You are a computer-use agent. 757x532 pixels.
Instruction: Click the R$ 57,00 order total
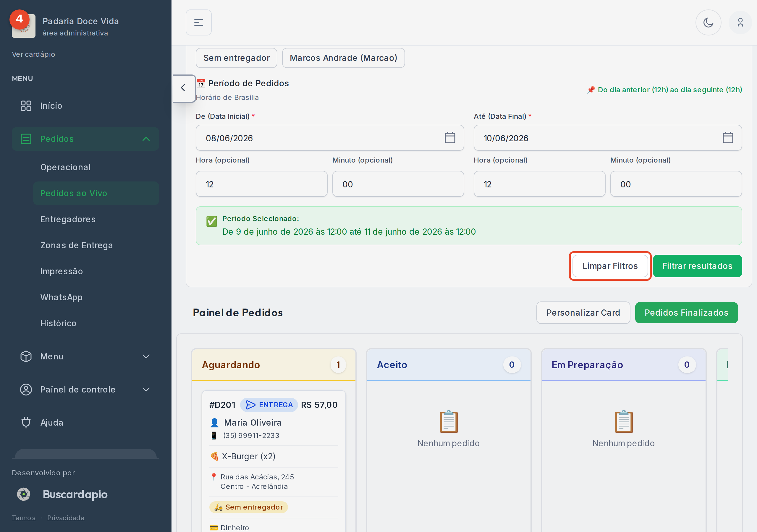tap(319, 405)
